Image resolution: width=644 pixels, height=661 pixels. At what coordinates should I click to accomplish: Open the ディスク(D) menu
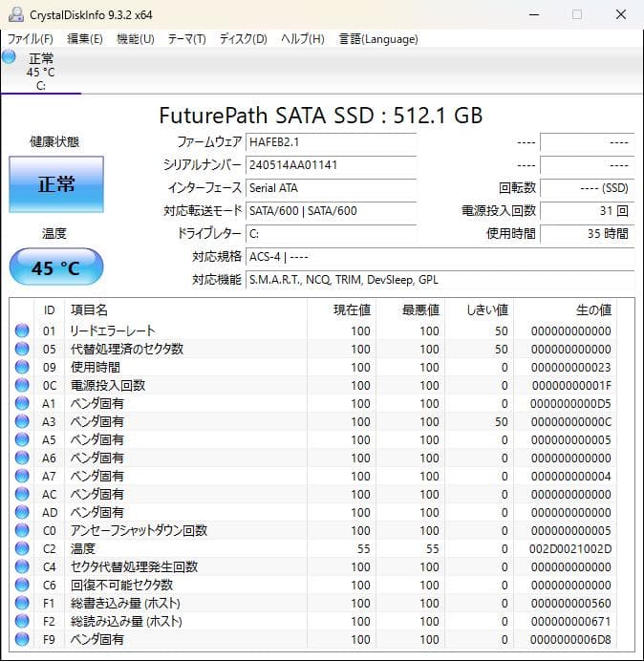[x=244, y=39]
